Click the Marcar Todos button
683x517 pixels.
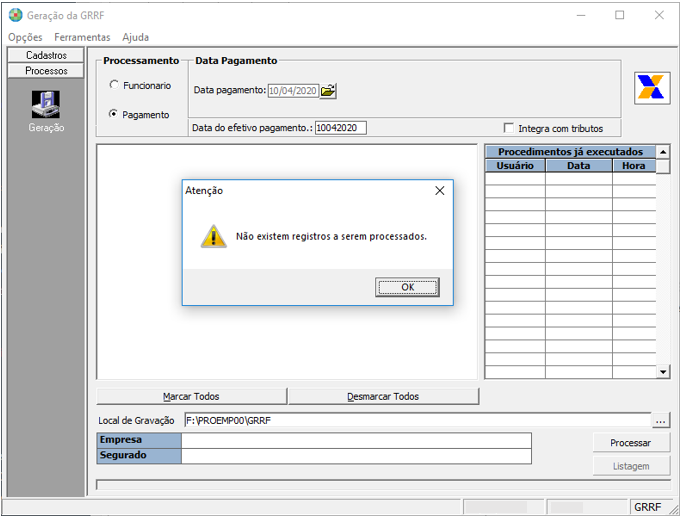tap(191, 396)
